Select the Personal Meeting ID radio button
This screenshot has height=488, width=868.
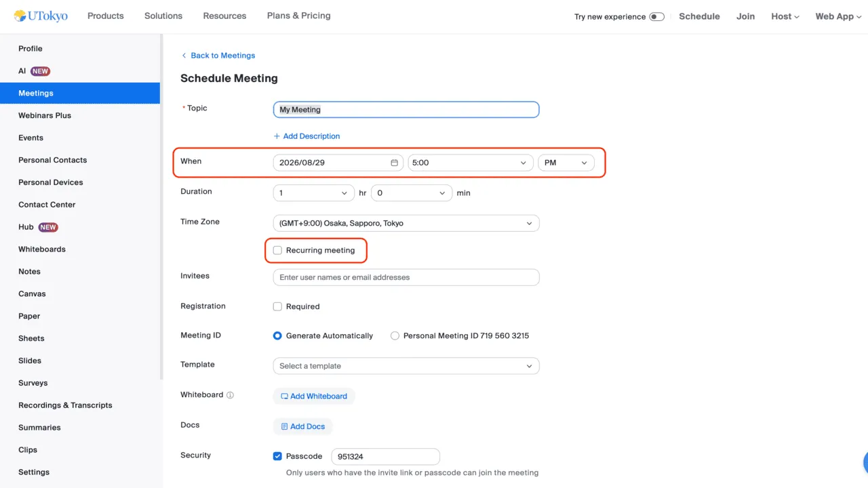pos(395,335)
